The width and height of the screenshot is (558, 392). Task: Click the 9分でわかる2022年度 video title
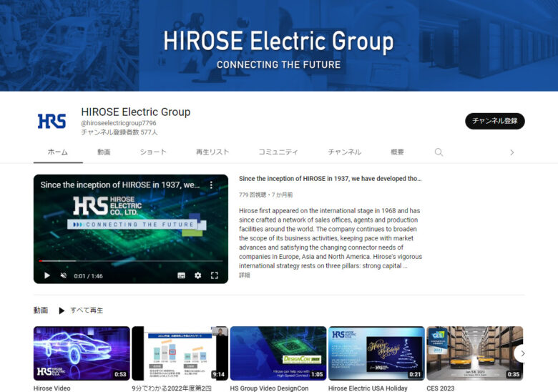172,388
